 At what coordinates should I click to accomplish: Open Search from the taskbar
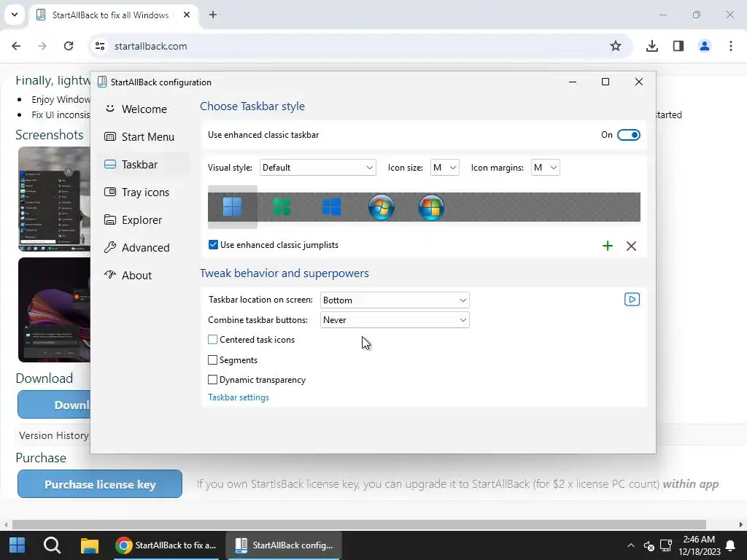52,545
